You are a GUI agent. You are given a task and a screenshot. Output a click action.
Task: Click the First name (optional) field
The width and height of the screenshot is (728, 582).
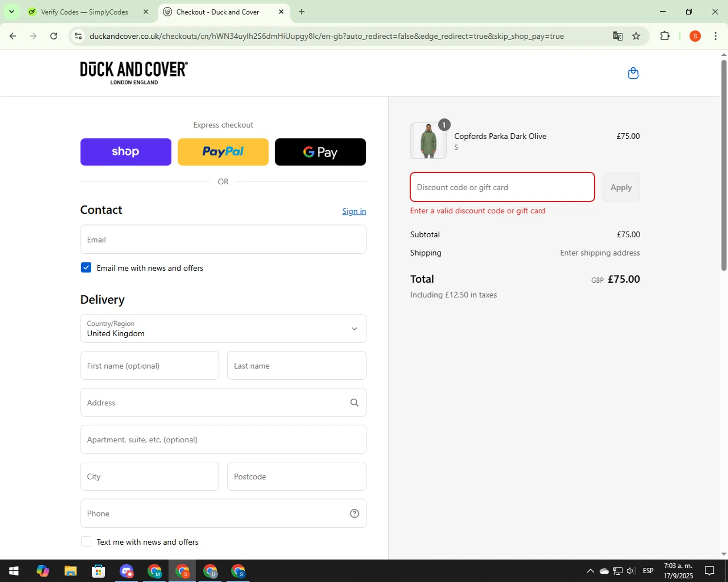[149, 366]
